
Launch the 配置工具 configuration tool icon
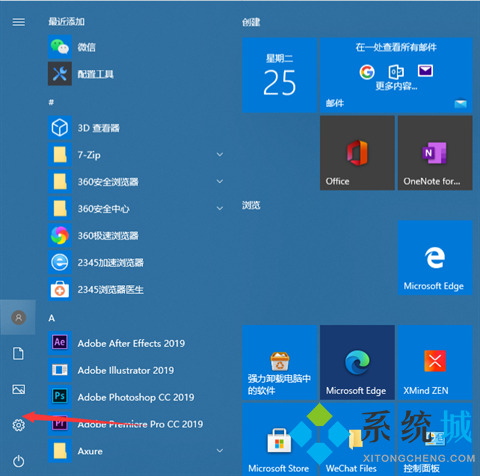[x=60, y=74]
